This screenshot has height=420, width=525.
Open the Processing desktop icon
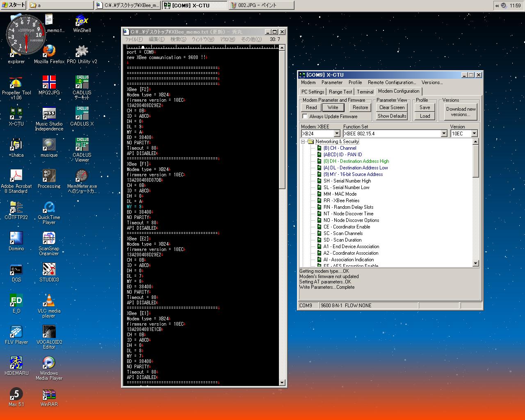click(49, 176)
